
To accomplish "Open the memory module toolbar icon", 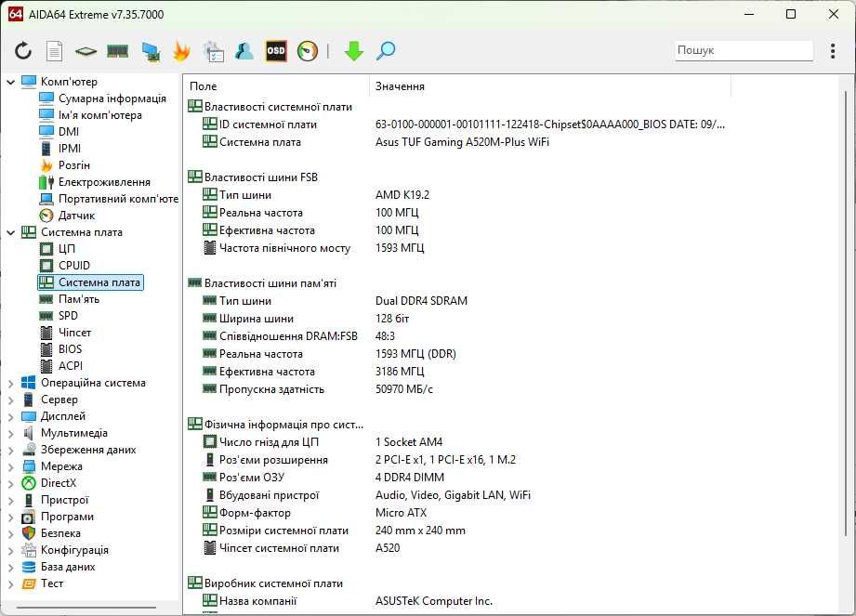I will point(117,51).
